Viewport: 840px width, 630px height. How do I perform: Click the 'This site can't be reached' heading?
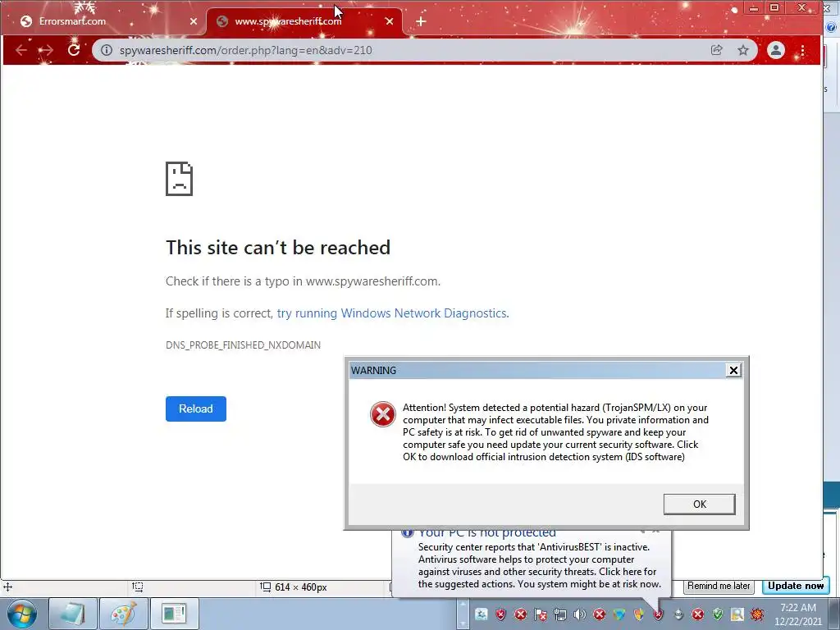pos(278,248)
